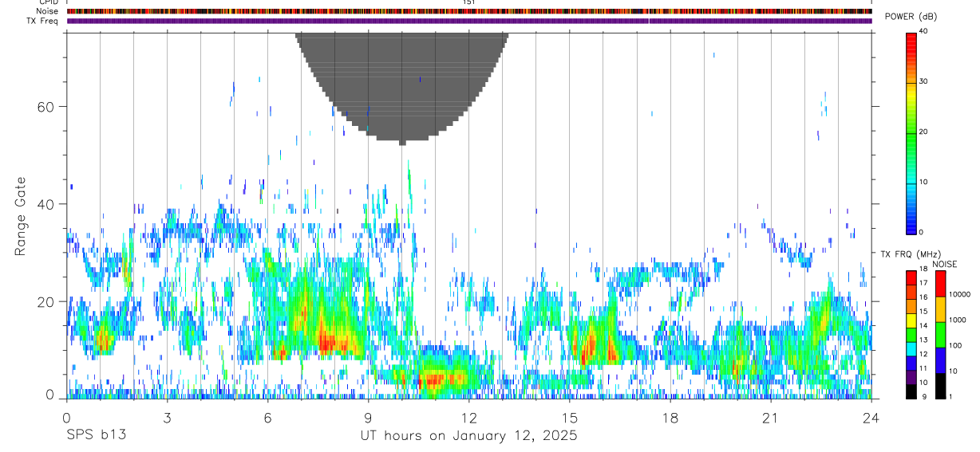Click the 12 tick on UT hours axis
The image size is (980, 452).
[x=468, y=417]
